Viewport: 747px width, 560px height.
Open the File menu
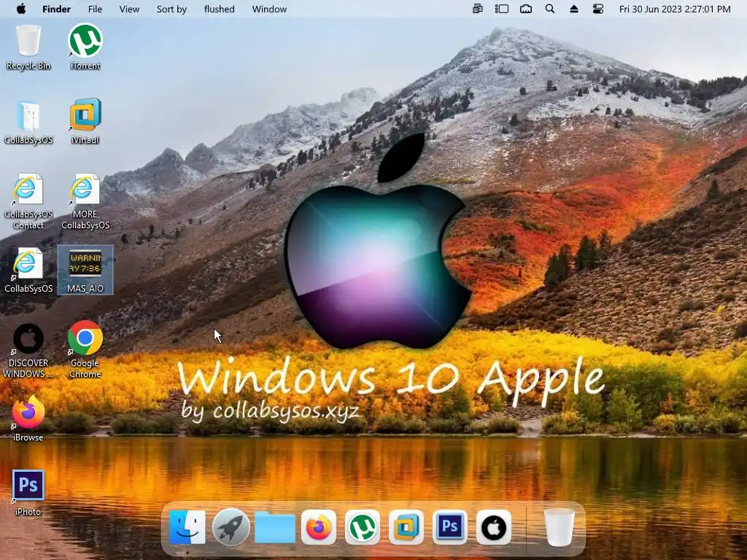tap(95, 9)
